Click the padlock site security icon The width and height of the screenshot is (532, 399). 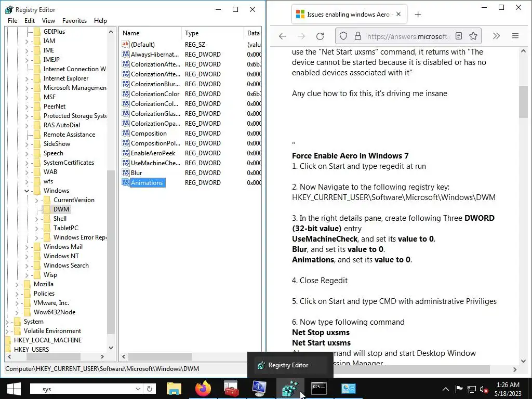click(x=357, y=36)
